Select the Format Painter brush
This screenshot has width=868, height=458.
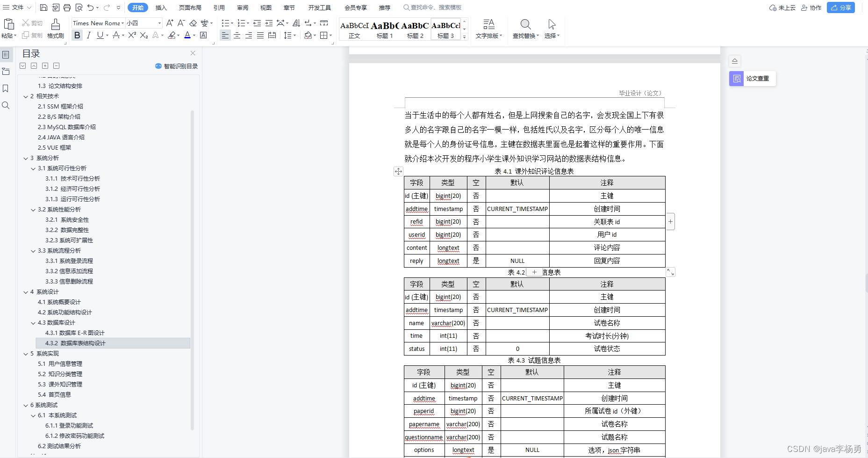[x=55, y=24]
